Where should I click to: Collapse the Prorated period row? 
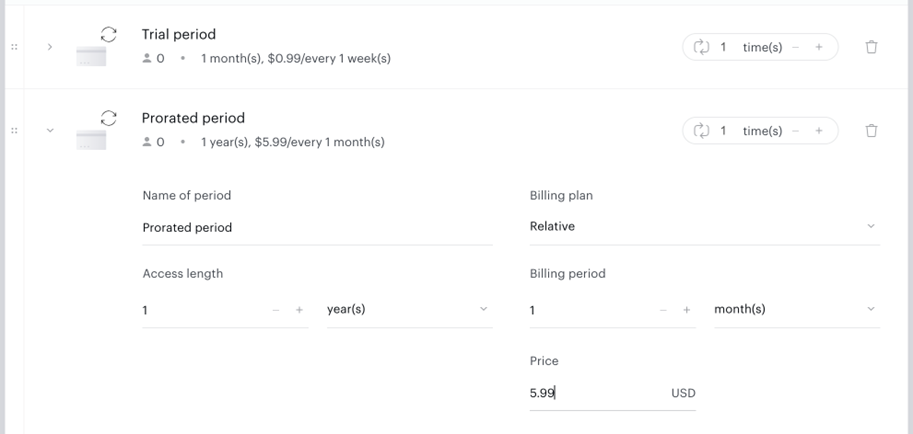point(49,130)
